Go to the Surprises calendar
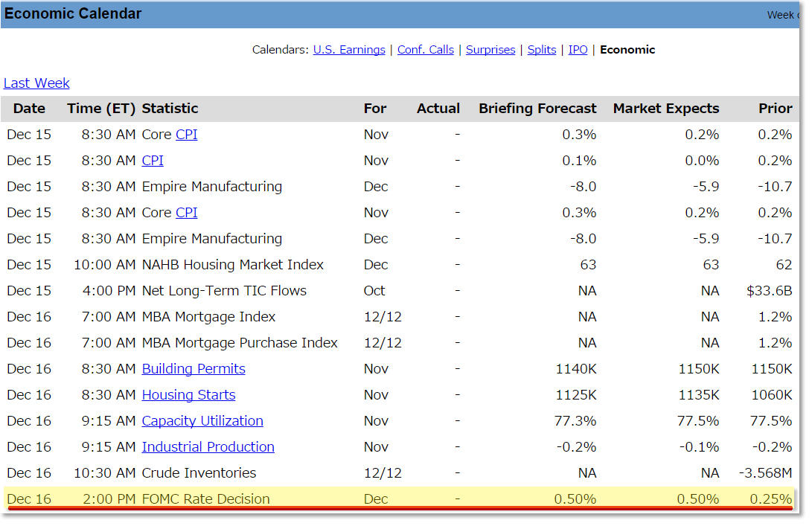812x526 pixels. click(490, 50)
